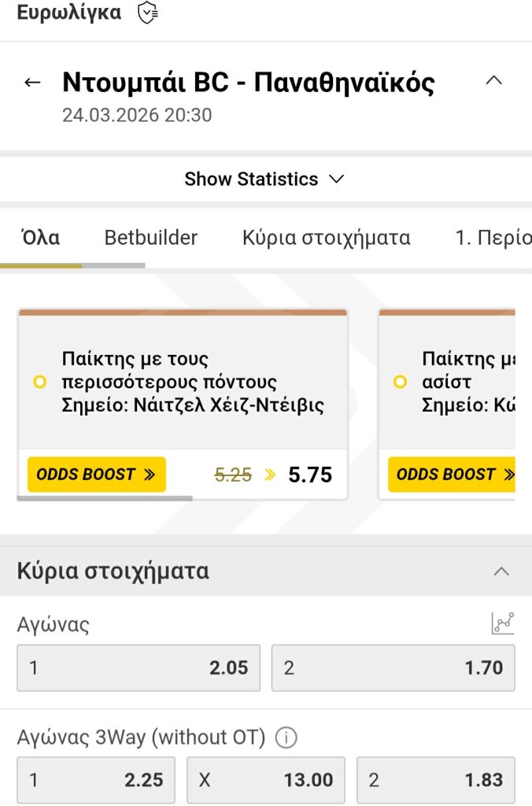Open the Show Statistics dropdown

pyautogui.click(x=266, y=179)
